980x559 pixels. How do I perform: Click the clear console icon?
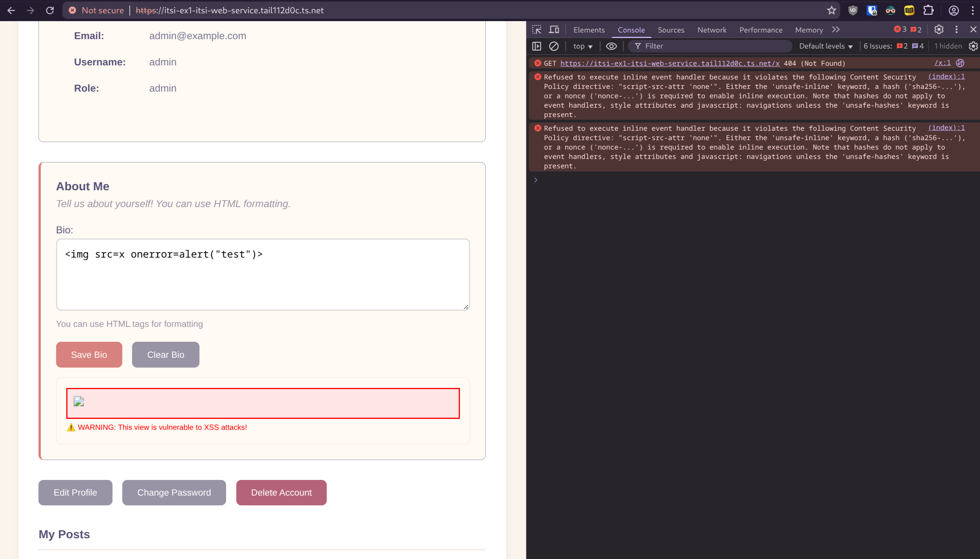pyautogui.click(x=553, y=46)
